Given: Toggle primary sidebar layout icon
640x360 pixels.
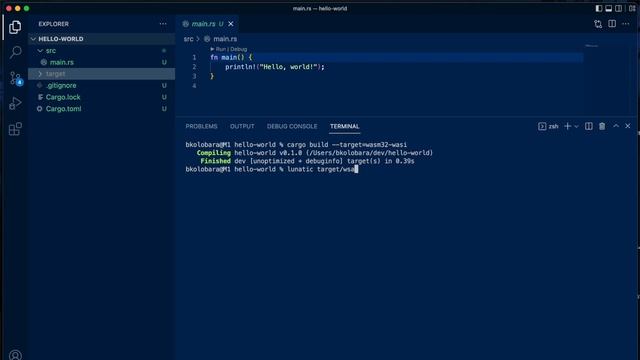Looking at the screenshot, I should point(599,8).
